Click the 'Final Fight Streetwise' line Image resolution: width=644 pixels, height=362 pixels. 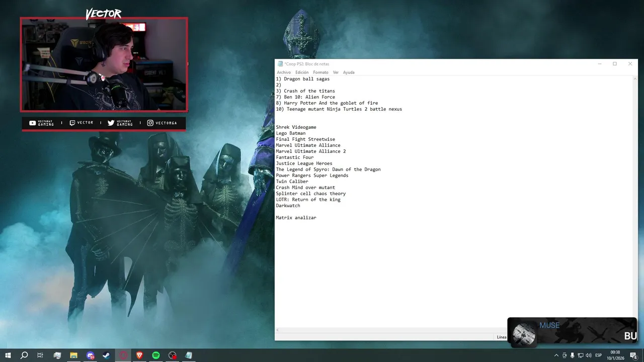coord(305,139)
